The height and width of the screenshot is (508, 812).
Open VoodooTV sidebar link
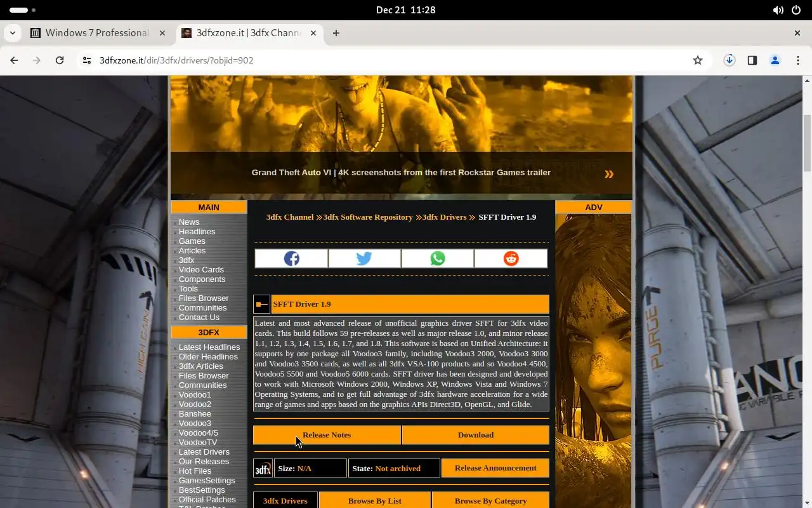pyautogui.click(x=198, y=443)
